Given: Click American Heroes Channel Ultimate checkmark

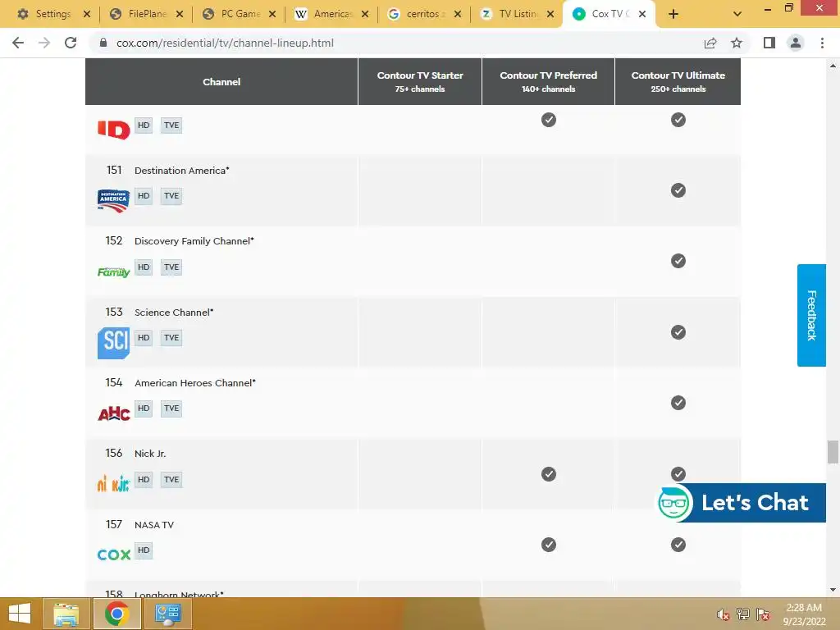Looking at the screenshot, I should point(678,403).
